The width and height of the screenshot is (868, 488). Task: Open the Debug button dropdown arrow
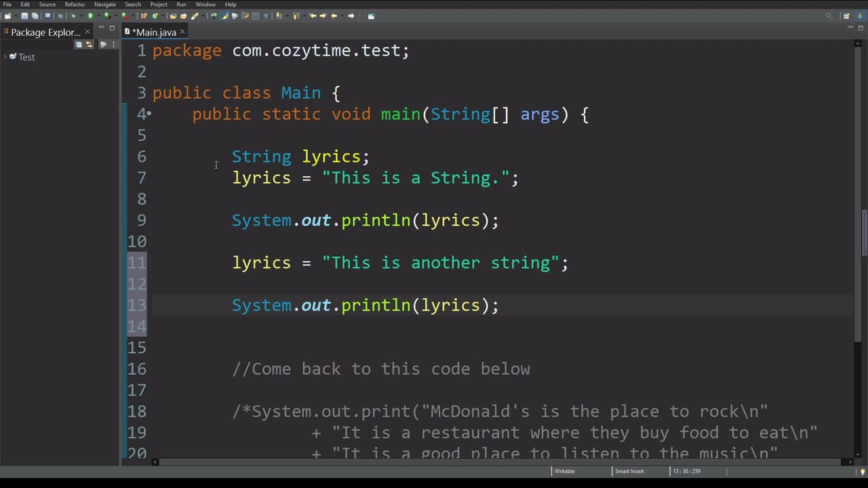[80, 16]
